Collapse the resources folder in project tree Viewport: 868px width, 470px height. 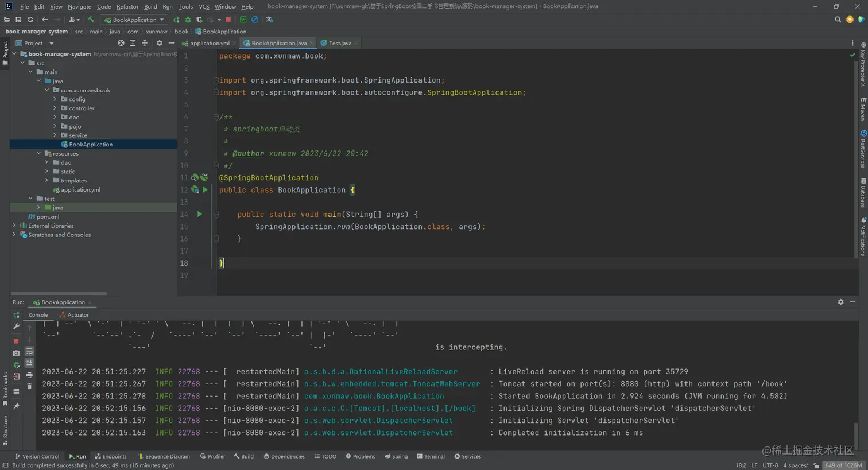(x=39, y=153)
